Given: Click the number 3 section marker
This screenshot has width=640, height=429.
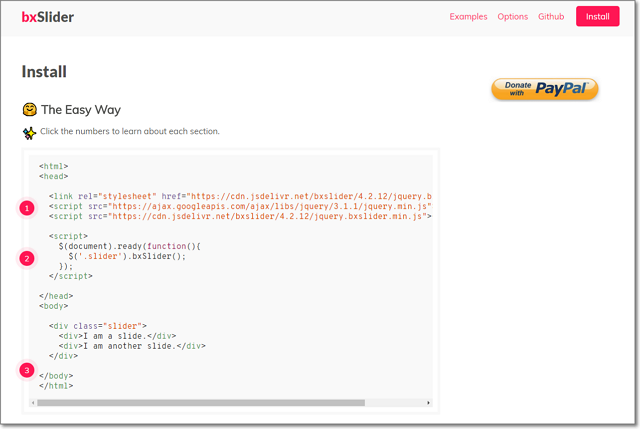Looking at the screenshot, I should pyautogui.click(x=27, y=370).
